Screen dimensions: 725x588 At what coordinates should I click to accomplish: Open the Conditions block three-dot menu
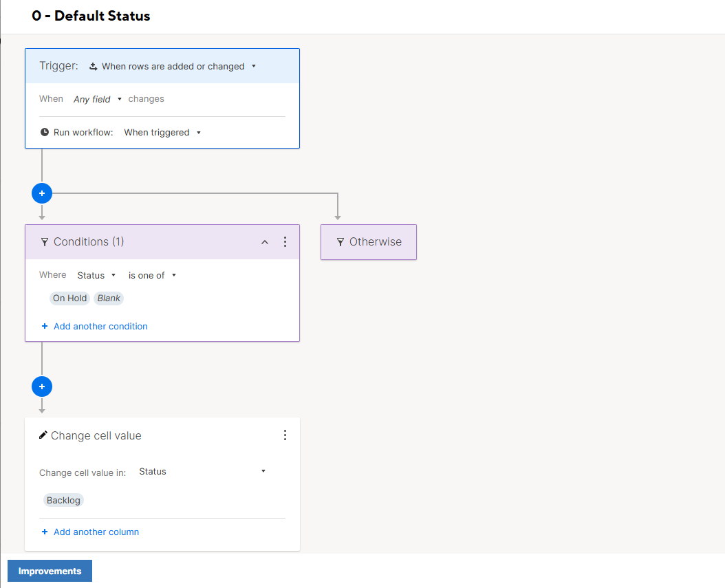click(285, 242)
